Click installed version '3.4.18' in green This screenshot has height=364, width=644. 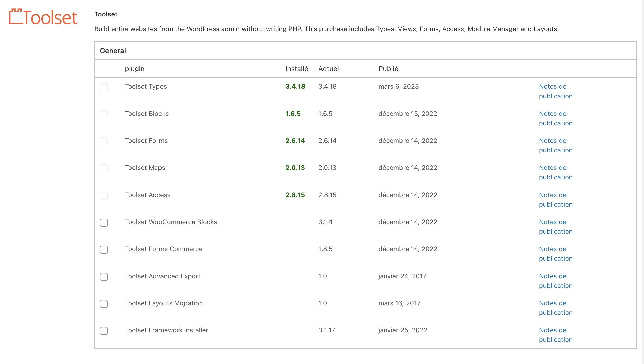(x=295, y=86)
